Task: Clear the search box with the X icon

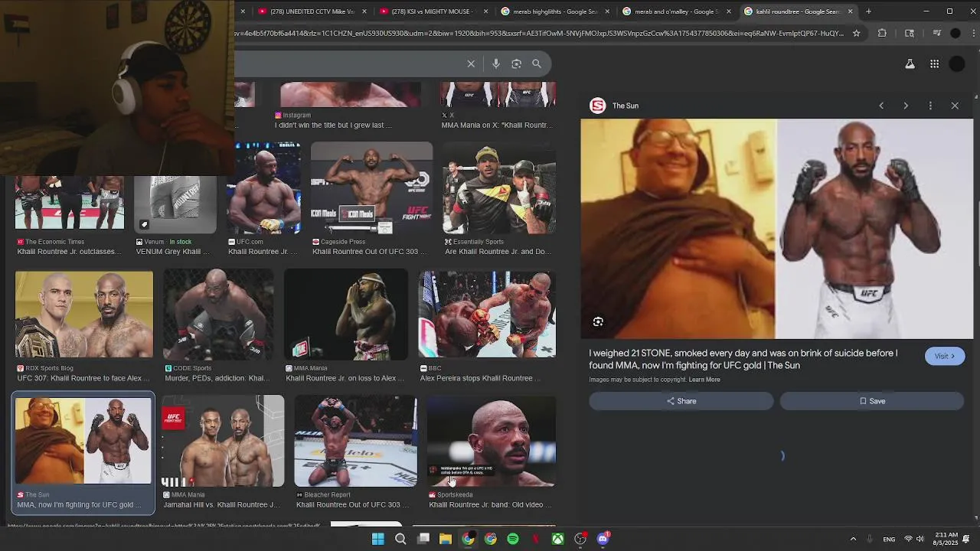Action: pos(471,64)
